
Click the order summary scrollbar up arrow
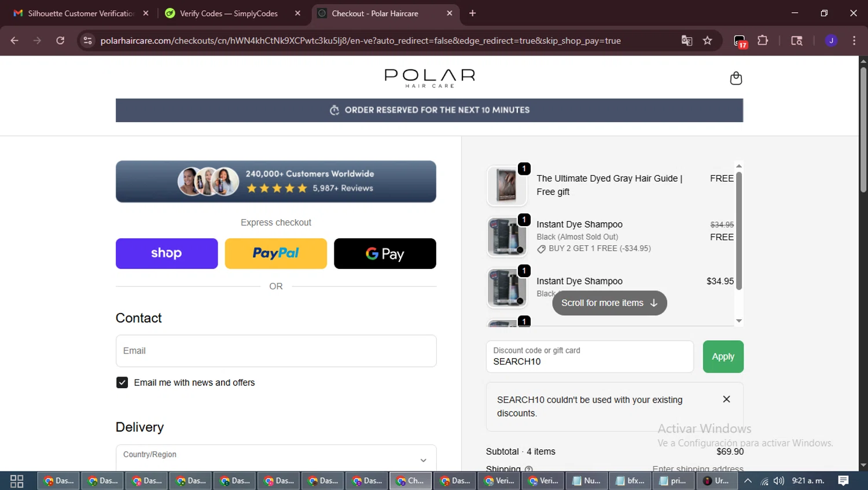pos(739,166)
